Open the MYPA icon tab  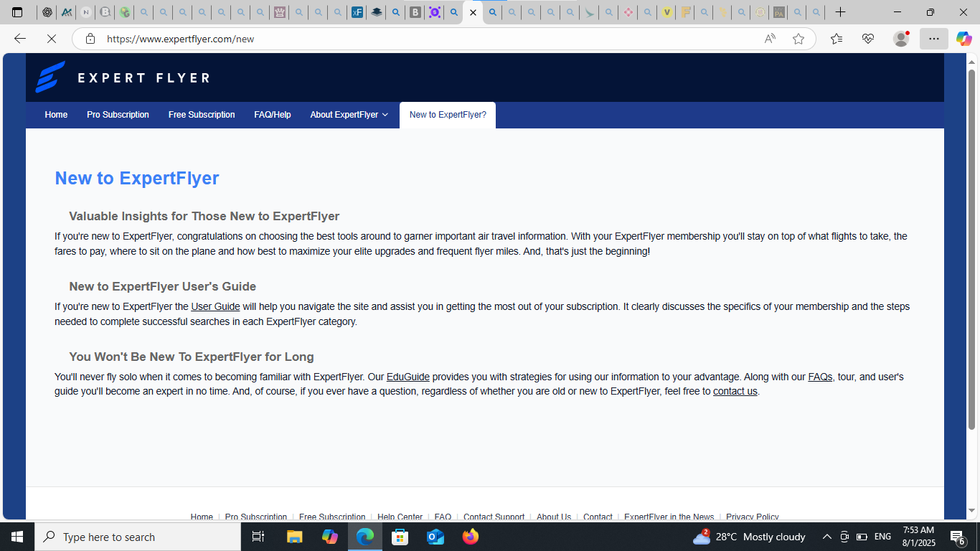point(778,12)
